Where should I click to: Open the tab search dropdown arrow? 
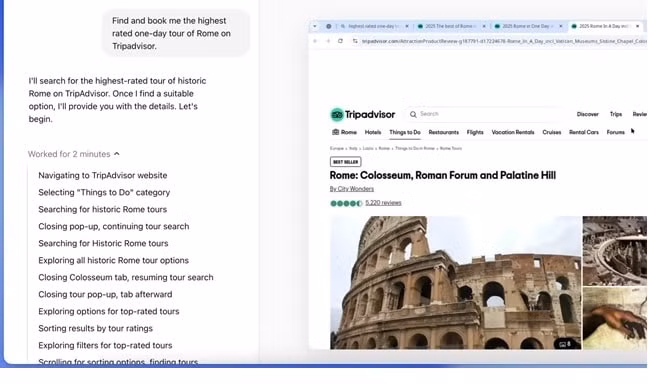coord(315,26)
